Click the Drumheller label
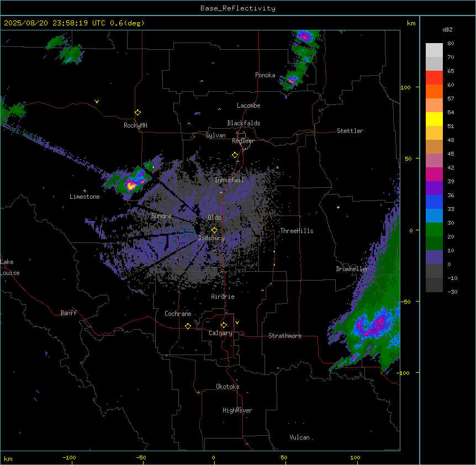 click(x=352, y=269)
